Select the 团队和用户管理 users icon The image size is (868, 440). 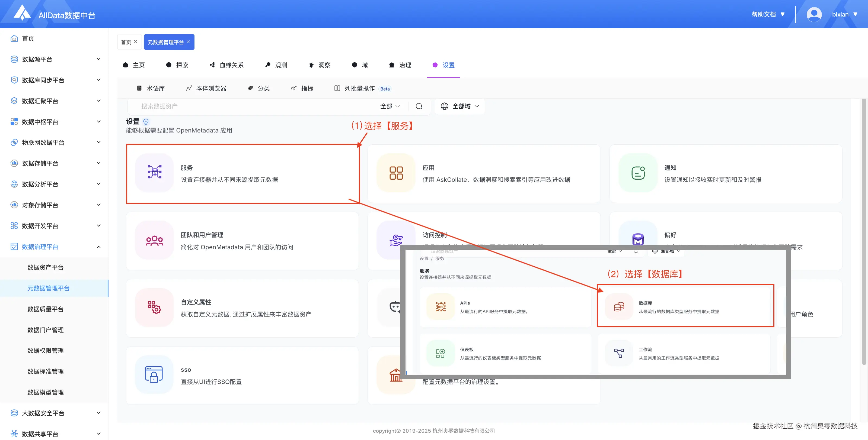pyautogui.click(x=154, y=240)
